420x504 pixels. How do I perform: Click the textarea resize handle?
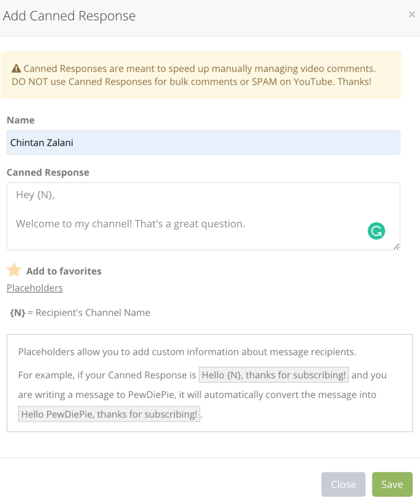pyautogui.click(x=396, y=247)
